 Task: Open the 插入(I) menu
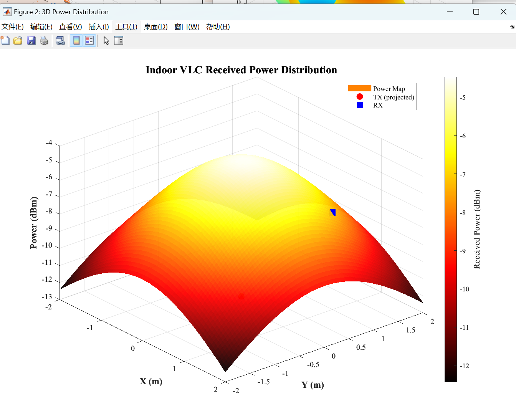(99, 26)
